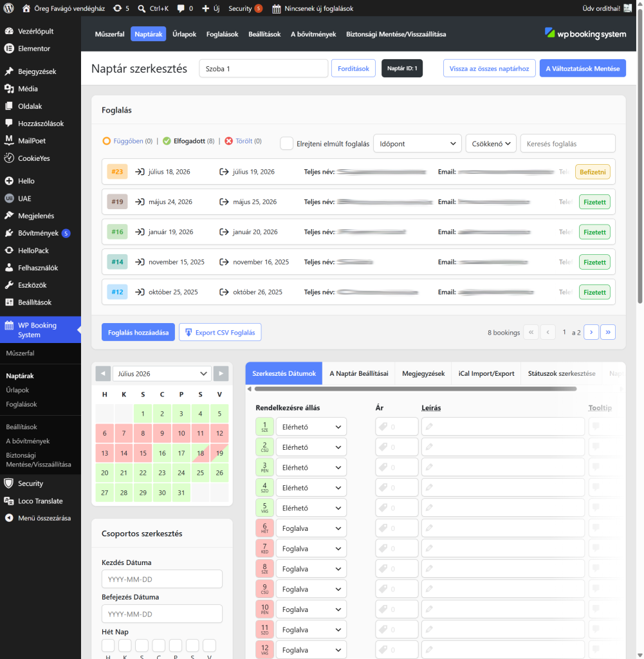
Task: Toggle Elrejteni elmúlt foglalás checkbox
Action: 286,144
